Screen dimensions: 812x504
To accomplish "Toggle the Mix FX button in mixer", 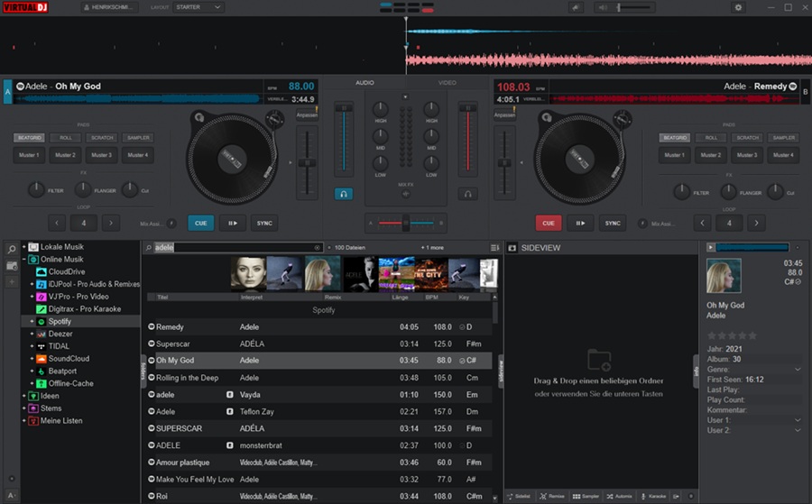I will tap(405, 194).
